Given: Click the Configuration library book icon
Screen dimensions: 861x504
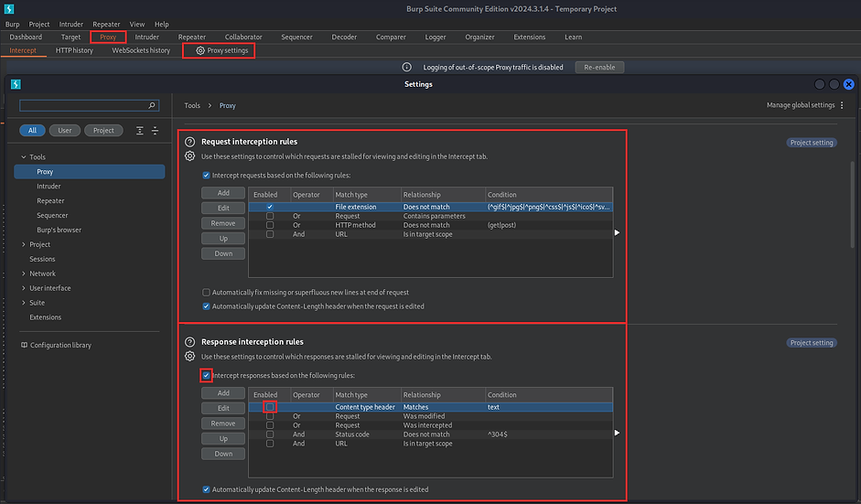Looking at the screenshot, I should click(x=24, y=345).
